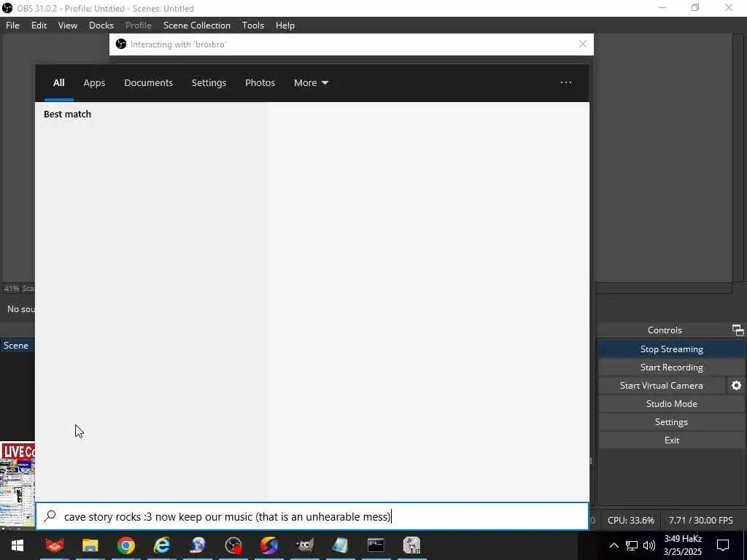Switch to OBS Studio taskbar icon
This screenshot has width=747, height=560.
pyautogui.click(x=233, y=545)
